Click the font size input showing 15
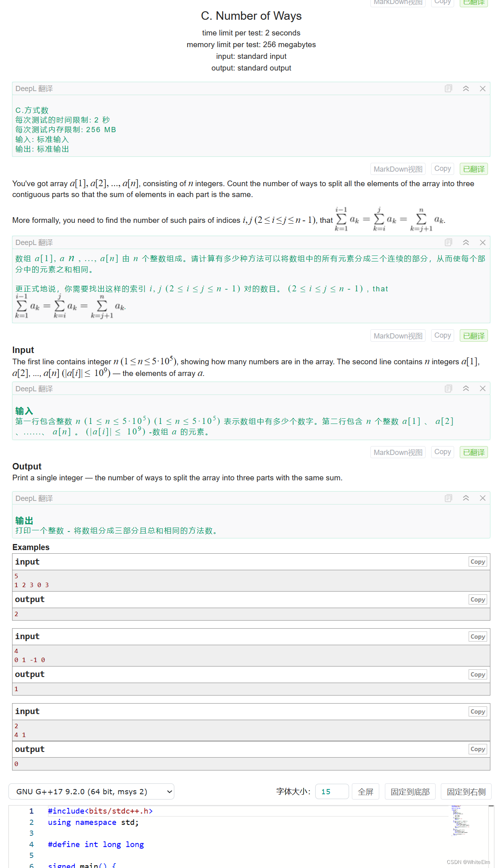 tap(332, 791)
